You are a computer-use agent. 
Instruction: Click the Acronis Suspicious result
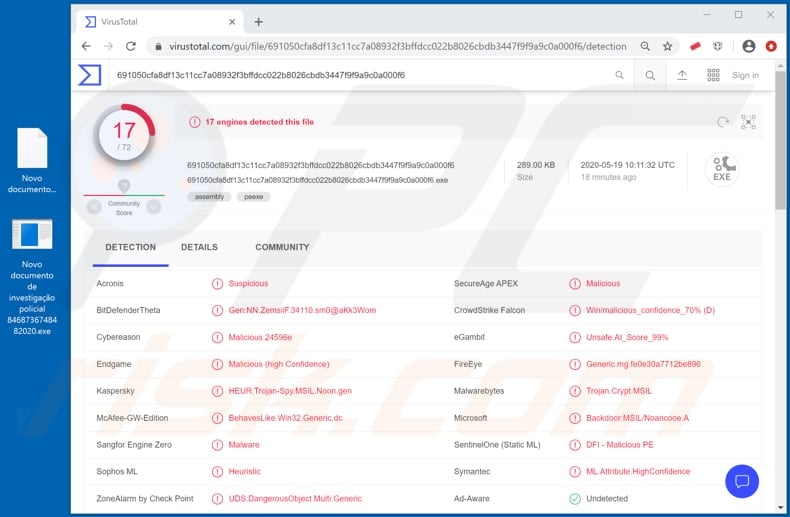248,284
